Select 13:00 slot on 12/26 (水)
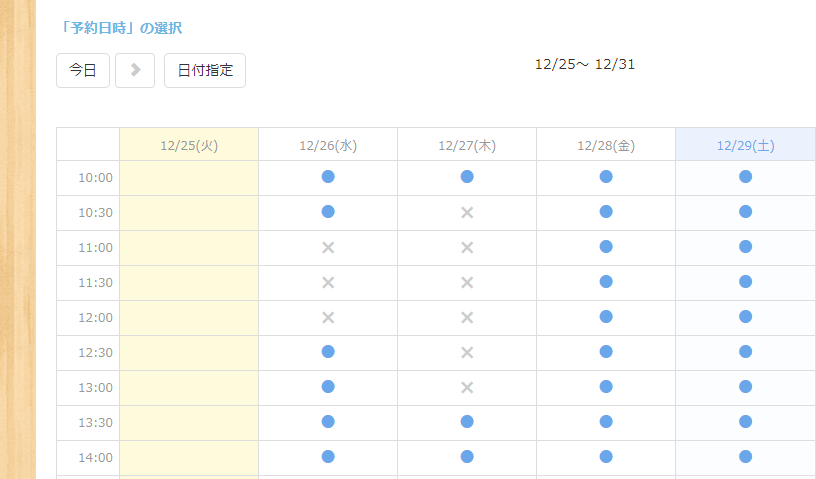The width and height of the screenshot is (816, 479). tap(328, 387)
